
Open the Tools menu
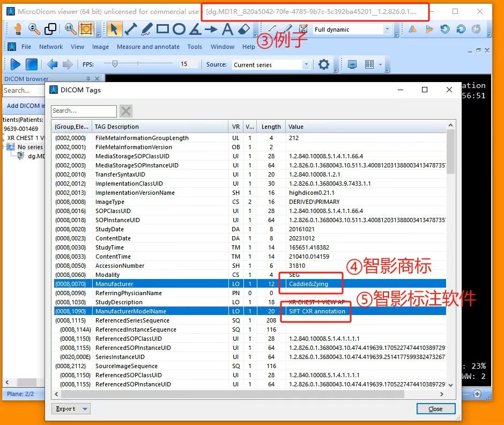(195, 47)
